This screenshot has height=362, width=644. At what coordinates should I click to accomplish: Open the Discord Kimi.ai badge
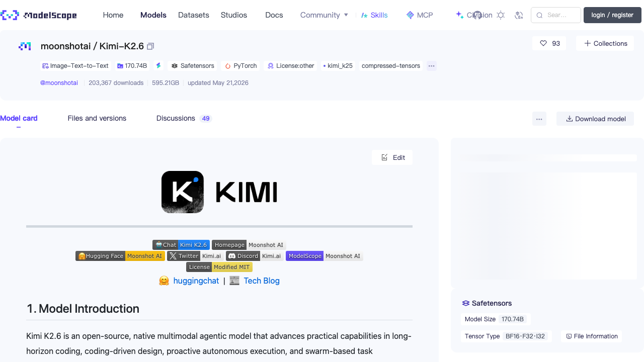pos(255,256)
